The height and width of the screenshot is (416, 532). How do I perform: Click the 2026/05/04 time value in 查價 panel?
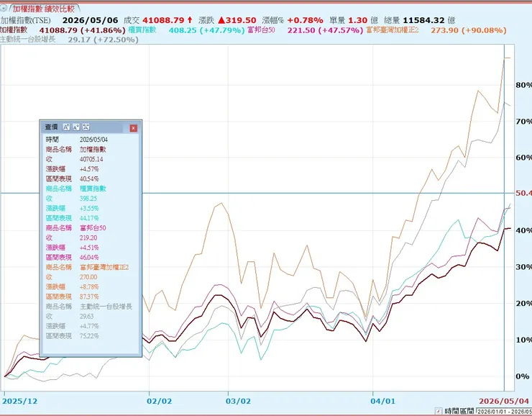click(x=93, y=140)
